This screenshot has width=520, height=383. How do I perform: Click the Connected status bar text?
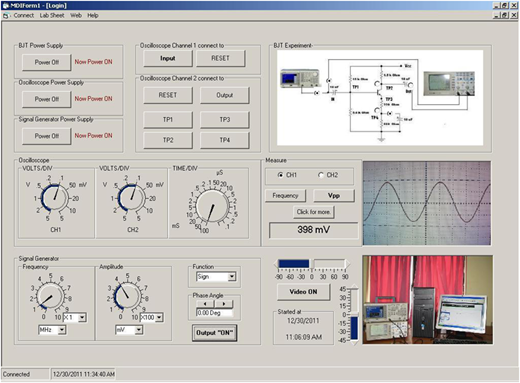pyautogui.click(x=17, y=374)
